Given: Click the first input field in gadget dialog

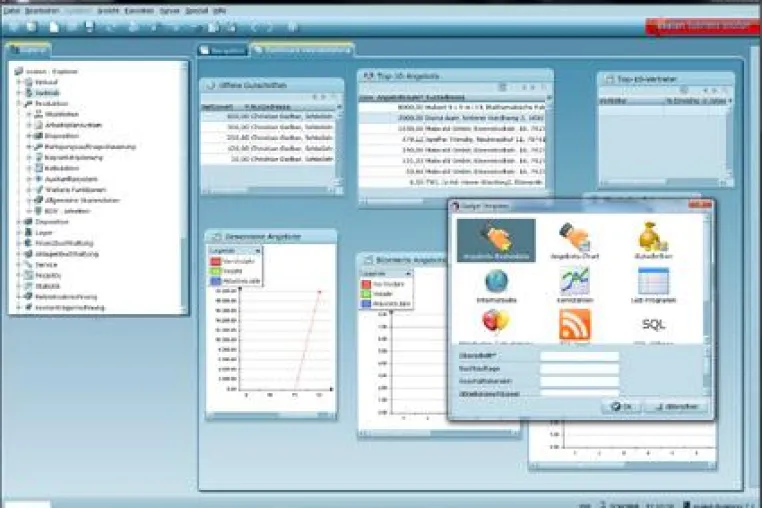Looking at the screenshot, I should (579, 356).
